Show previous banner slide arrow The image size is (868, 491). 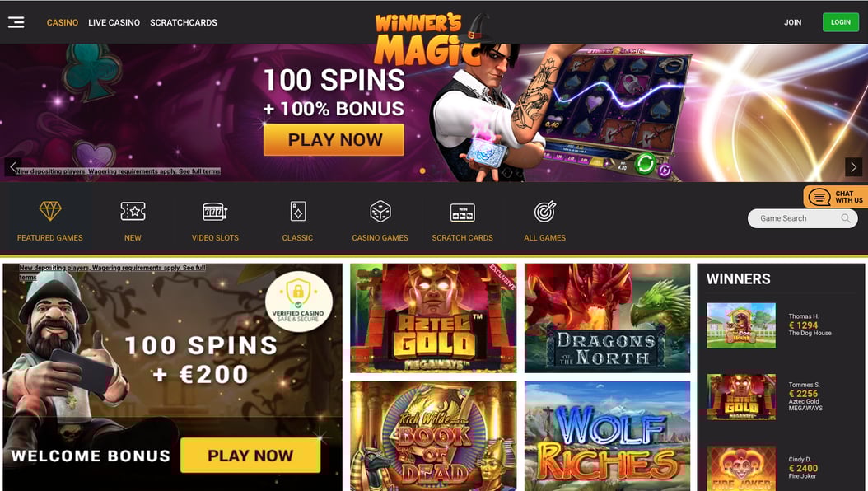click(x=13, y=166)
